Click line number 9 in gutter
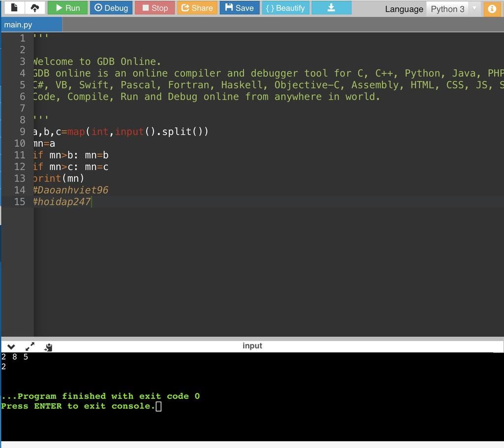Image resolution: width=504 pixels, height=448 pixels. (x=22, y=131)
